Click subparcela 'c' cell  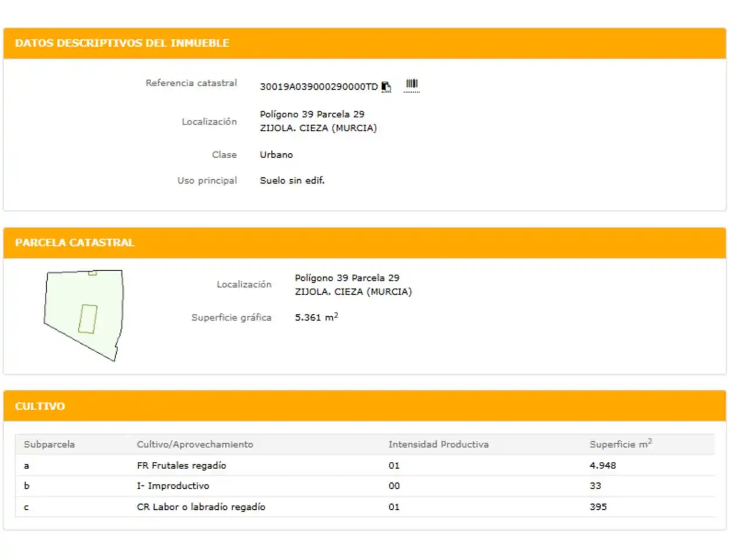[x=26, y=508]
